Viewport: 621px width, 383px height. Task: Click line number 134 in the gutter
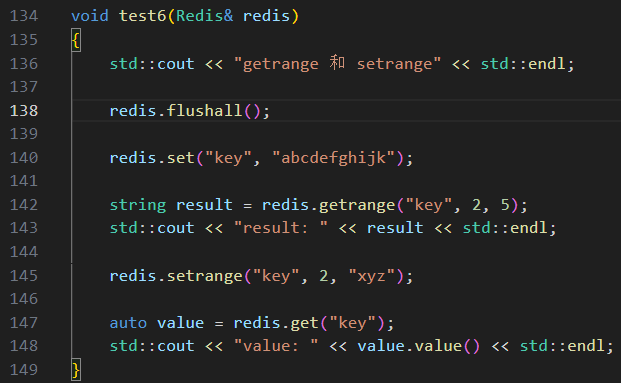tap(24, 16)
